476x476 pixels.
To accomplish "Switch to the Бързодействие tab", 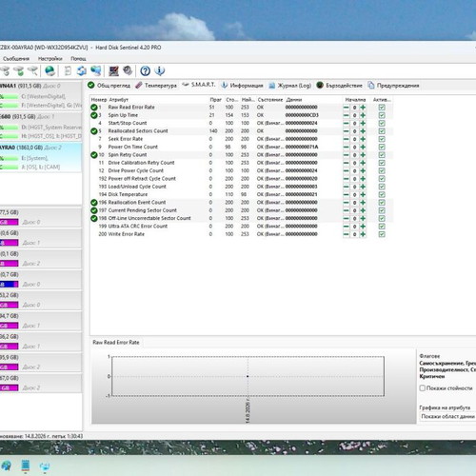I will coord(339,86).
